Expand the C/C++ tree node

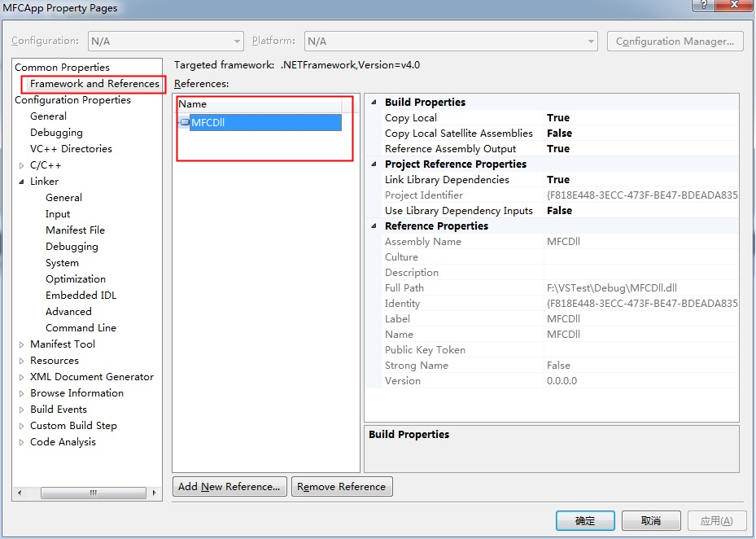point(21,165)
